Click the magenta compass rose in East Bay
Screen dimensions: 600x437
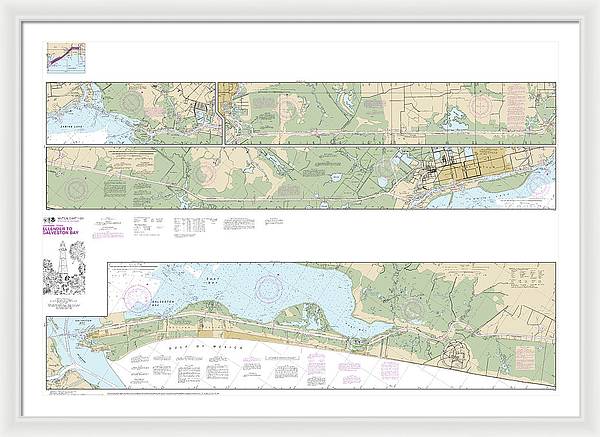point(270,290)
